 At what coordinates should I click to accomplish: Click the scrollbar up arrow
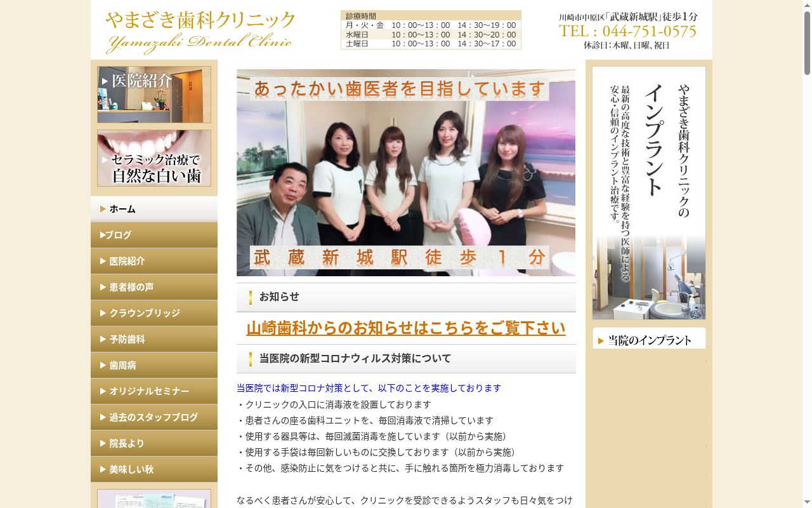807,4
